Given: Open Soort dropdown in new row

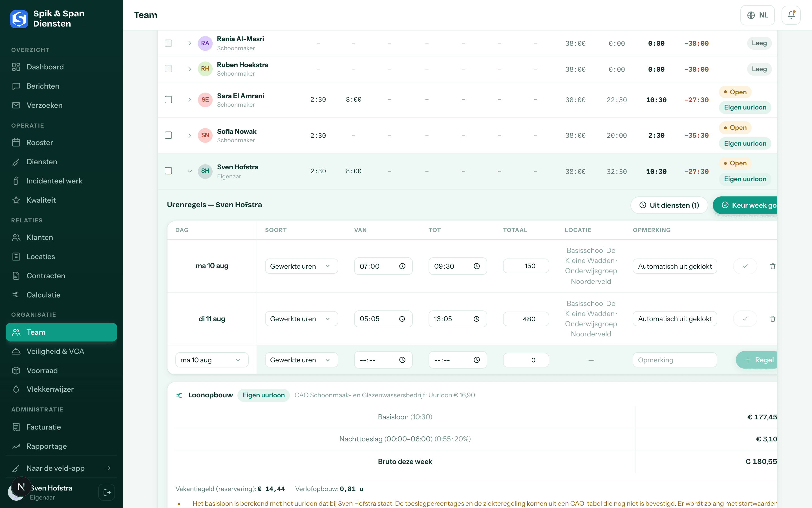Looking at the screenshot, I should coord(301,360).
